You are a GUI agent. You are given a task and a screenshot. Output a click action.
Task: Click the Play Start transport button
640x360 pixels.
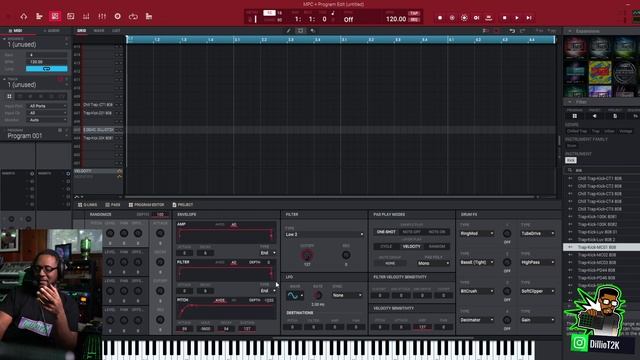(x=529, y=18)
